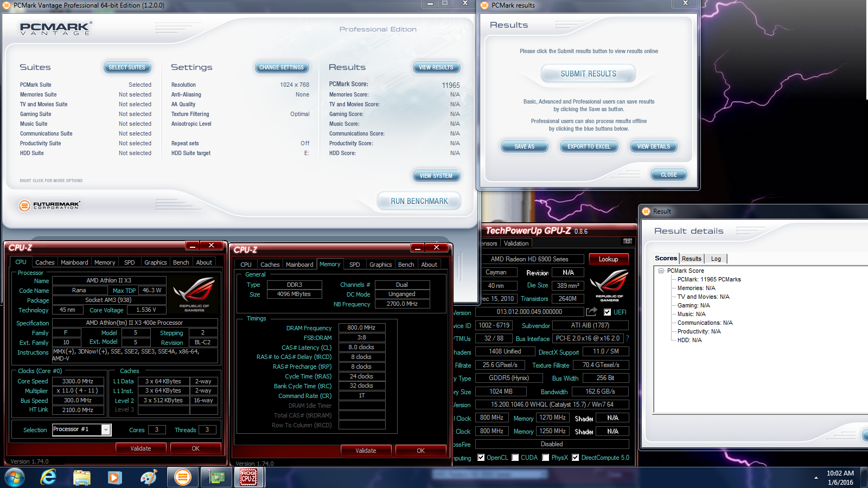Click the CHANGE SETTINGS button
The width and height of the screenshot is (868, 488).
[282, 67]
